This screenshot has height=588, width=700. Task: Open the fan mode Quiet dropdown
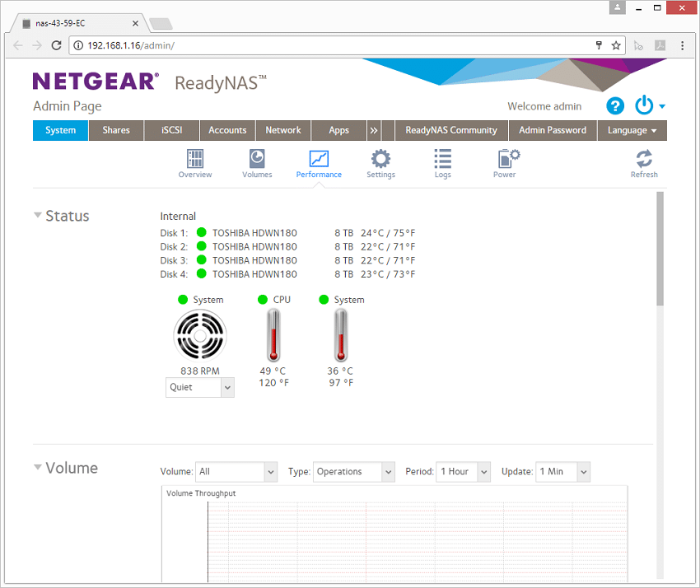pyautogui.click(x=200, y=387)
